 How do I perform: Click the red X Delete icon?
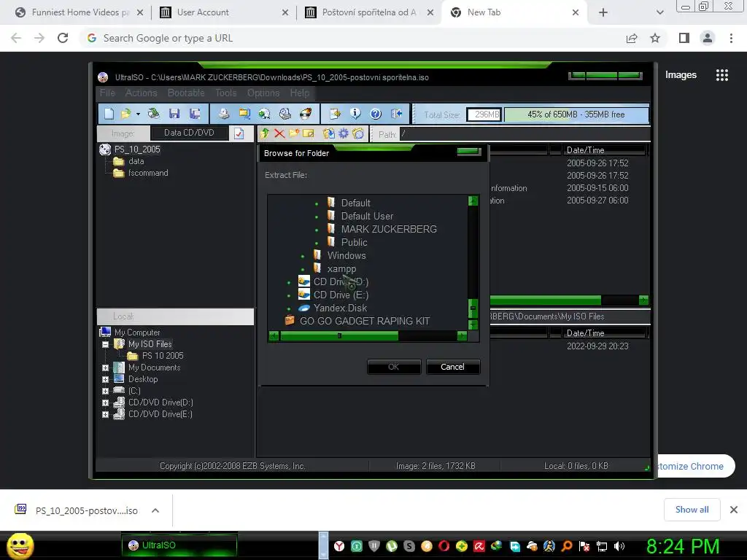(x=279, y=133)
